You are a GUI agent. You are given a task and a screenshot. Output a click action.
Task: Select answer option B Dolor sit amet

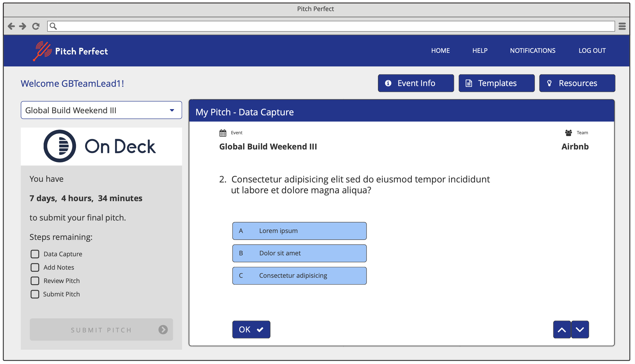[299, 253]
